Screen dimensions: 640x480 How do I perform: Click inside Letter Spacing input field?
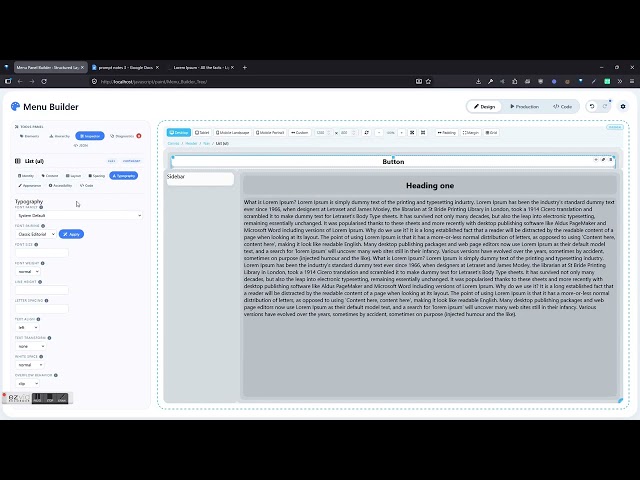coord(42,309)
